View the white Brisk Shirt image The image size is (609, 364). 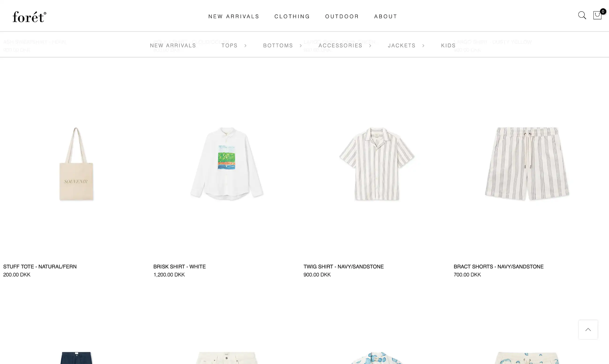click(x=227, y=163)
